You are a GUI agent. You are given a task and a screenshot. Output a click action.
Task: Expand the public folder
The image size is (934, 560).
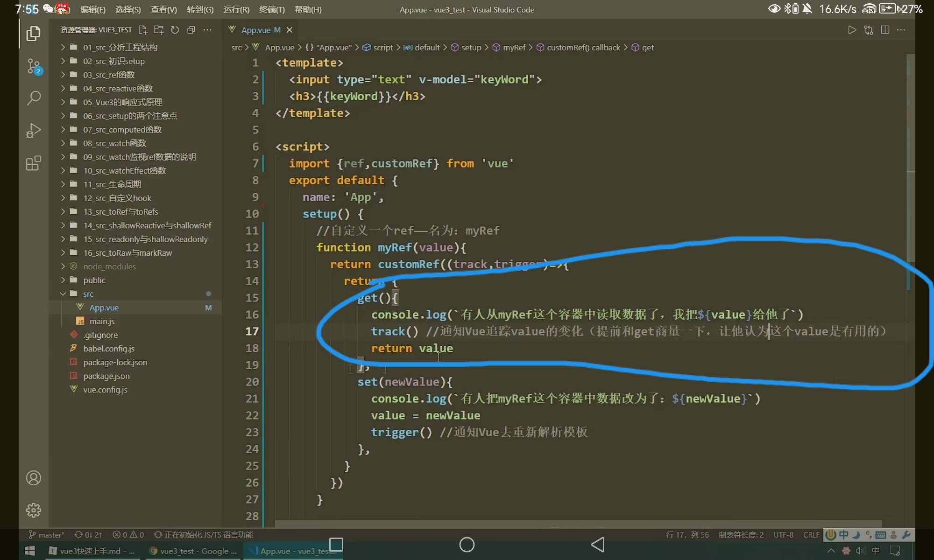coord(94,280)
